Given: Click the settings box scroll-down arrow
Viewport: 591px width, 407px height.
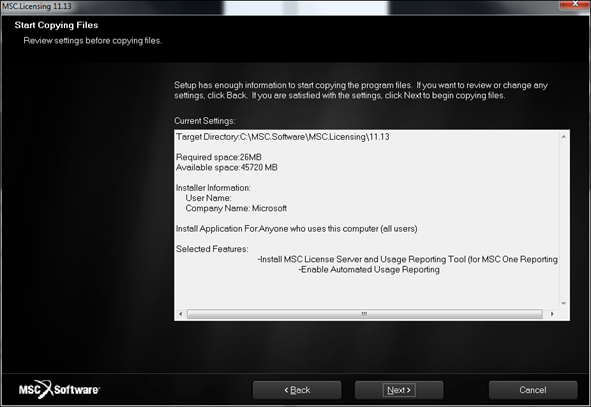Looking at the screenshot, I should tap(563, 303).
